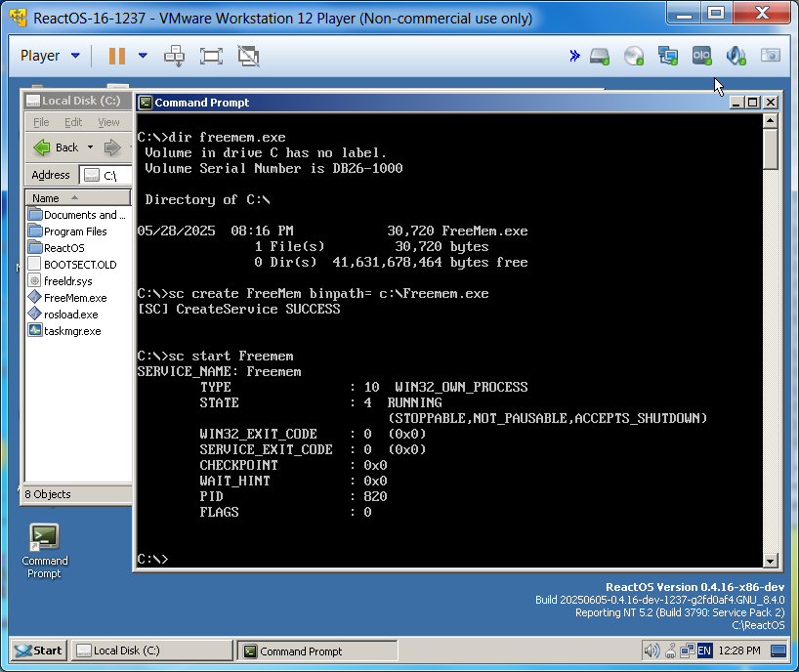Enter full screen mode icon

tap(211, 56)
